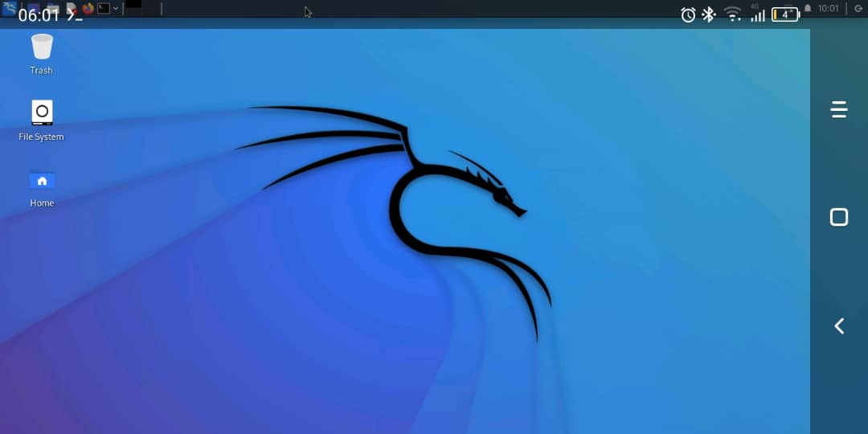The image size is (868, 434).
Task: Open the File System desktop icon
Action: coord(42,121)
